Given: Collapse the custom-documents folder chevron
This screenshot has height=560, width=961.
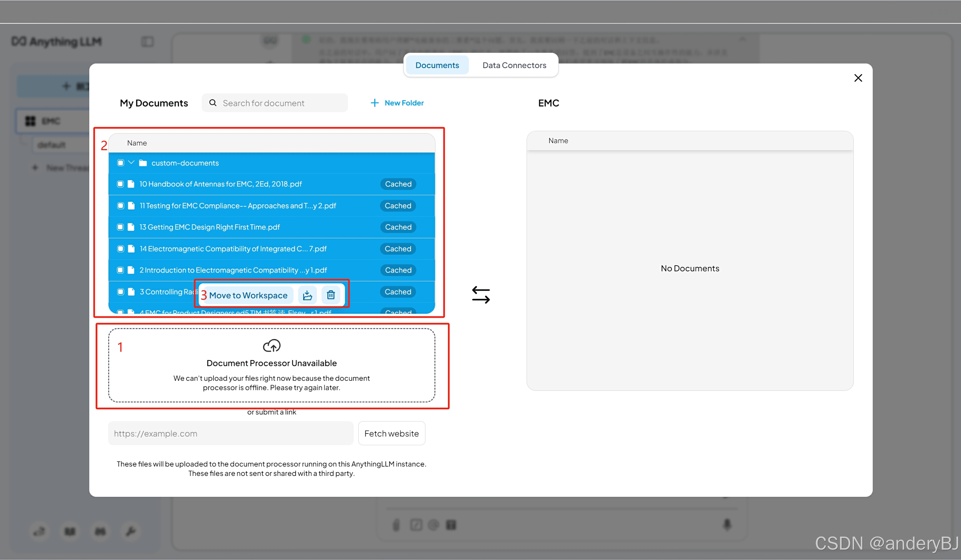Looking at the screenshot, I should [x=131, y=163].
